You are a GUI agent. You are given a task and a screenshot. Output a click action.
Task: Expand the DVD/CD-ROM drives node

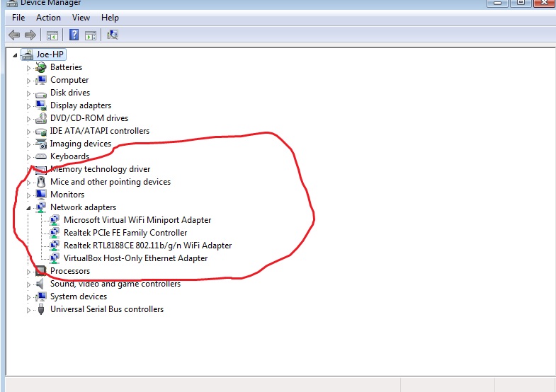pyautogui.click(x=29, y=119)
